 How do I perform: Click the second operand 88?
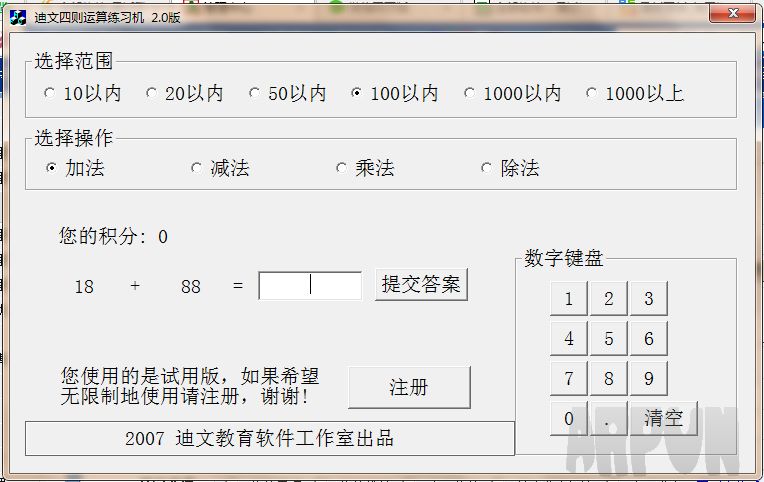pyautogui.click(x=191, y=287)
